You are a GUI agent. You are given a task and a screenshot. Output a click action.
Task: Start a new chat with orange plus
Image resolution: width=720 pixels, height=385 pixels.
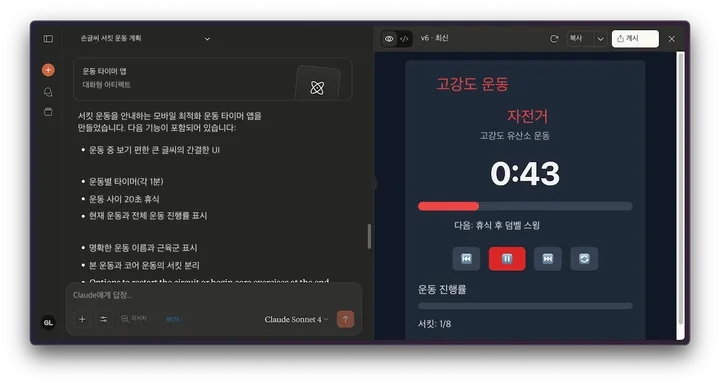48,70
